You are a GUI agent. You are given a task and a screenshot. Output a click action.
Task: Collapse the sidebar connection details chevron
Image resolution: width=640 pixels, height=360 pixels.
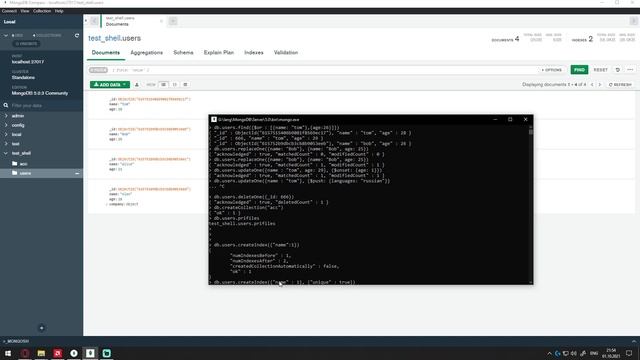(6, 36)
